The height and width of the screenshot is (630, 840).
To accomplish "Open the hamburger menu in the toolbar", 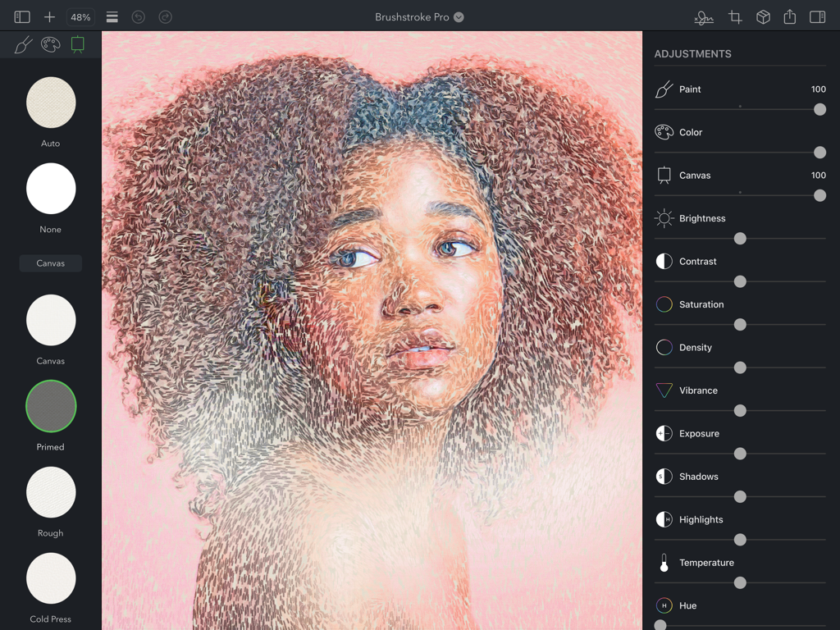I will tap(112, 16).
